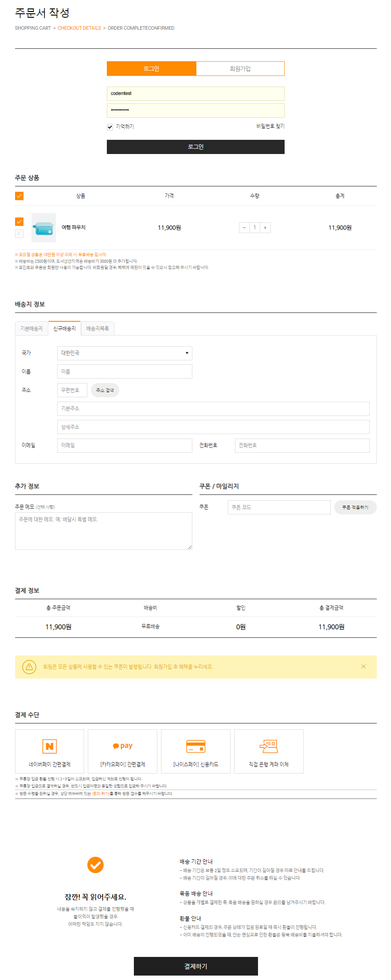Select the 네이버페이 간편결제 payment icon
Viewport: 391px width, 980px height.
(49, 746)
